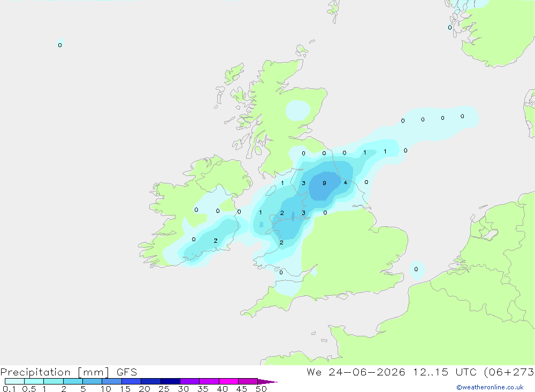
Task: Select the 1 to 2 mm legend swatch
Action: 53,381
